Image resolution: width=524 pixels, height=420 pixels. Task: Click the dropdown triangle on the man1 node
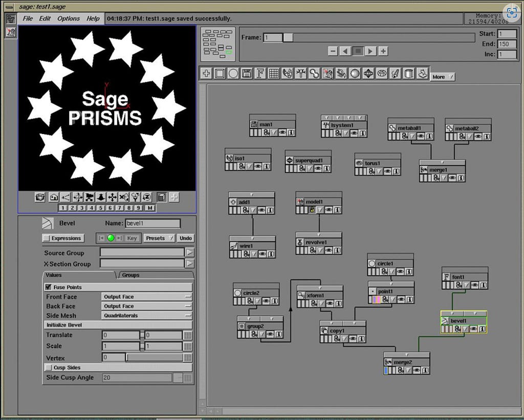click(x=274, y=132)
